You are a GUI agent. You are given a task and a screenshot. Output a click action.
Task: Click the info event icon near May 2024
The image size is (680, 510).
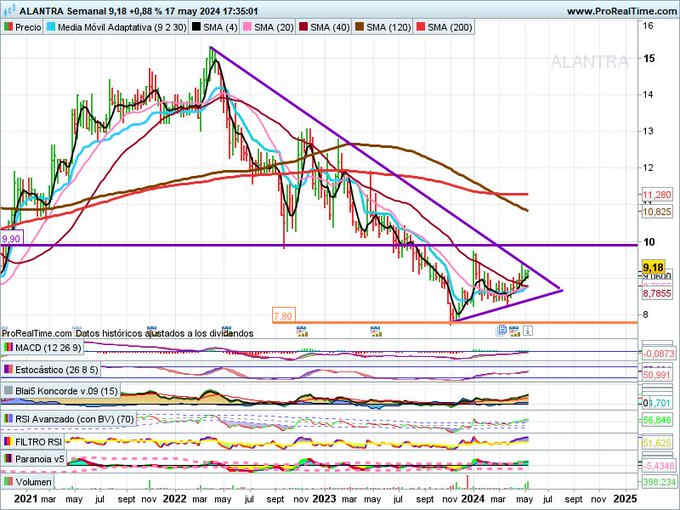tap(527, 331)
